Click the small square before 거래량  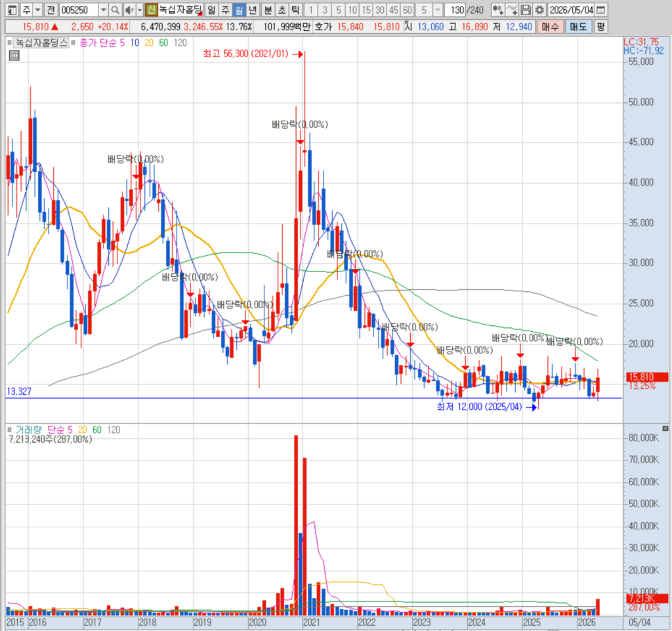(9, 430)
